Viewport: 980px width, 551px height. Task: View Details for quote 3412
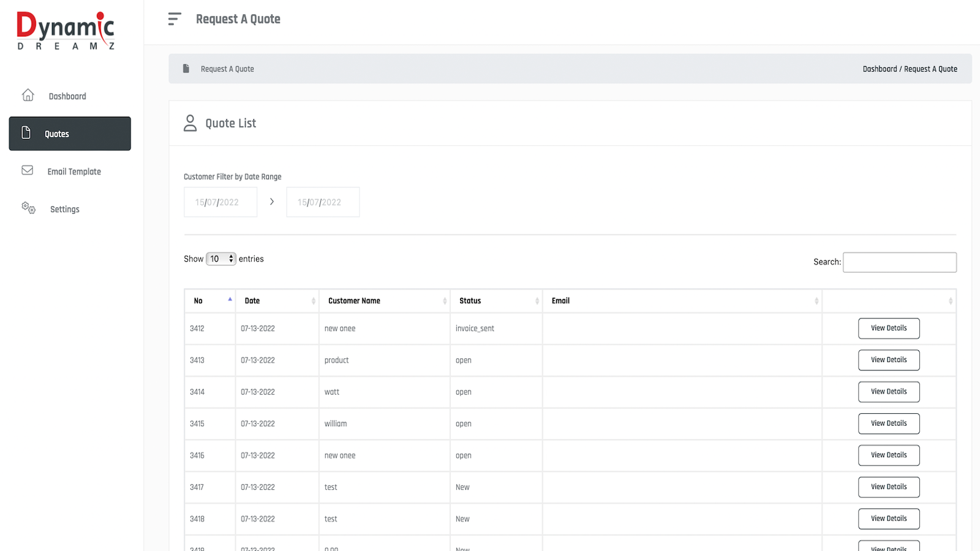coord(888,328)
